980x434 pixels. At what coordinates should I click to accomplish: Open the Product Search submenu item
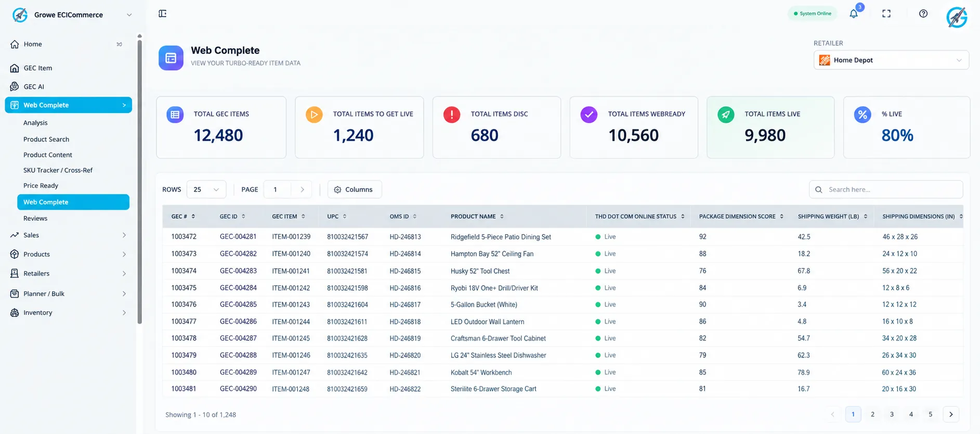[46, 139]
